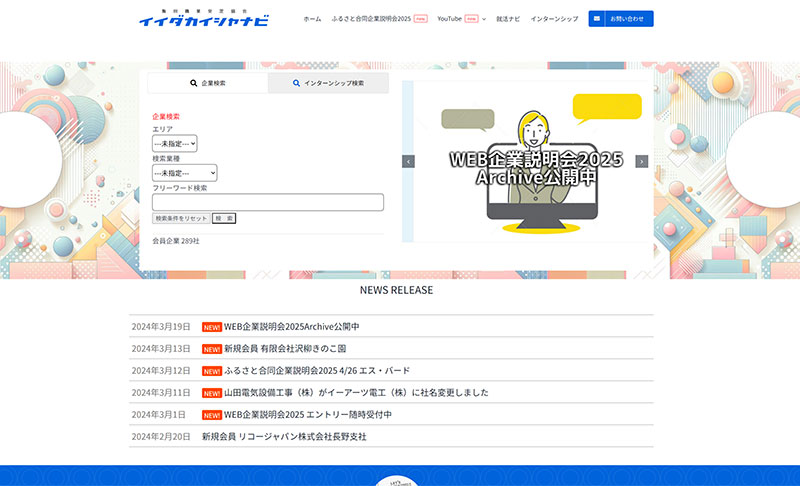Click the next slide arrow on banner
The width and height of the screenshot is (800, 486).
[641, 161]
